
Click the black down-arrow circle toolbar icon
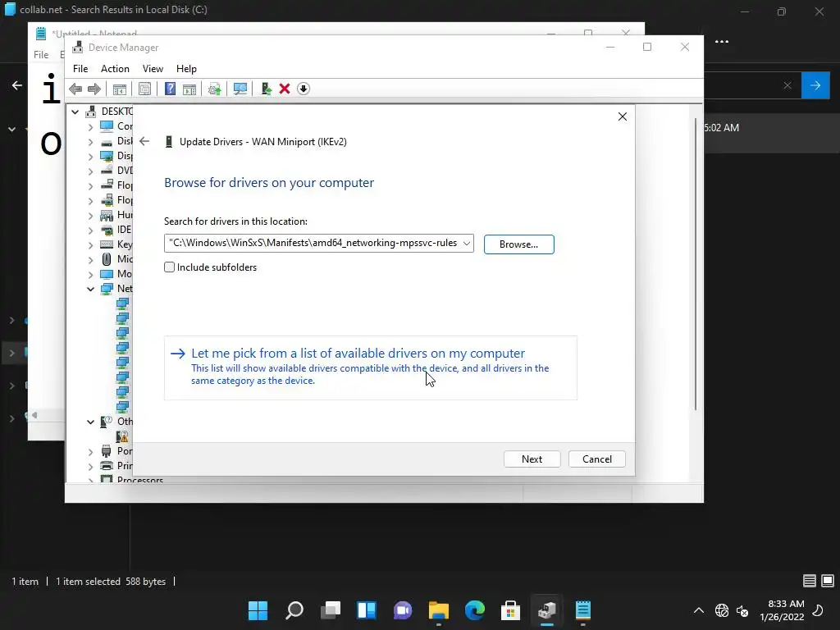[x=304, y=89]
